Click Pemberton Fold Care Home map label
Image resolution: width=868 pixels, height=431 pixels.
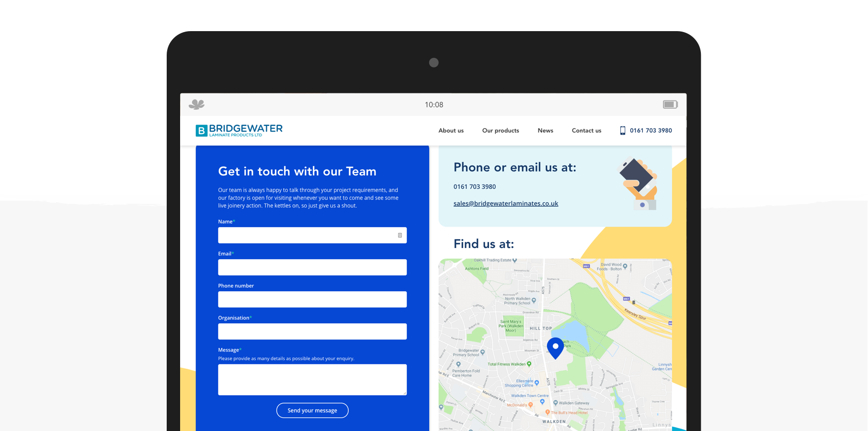pos(466,373)
